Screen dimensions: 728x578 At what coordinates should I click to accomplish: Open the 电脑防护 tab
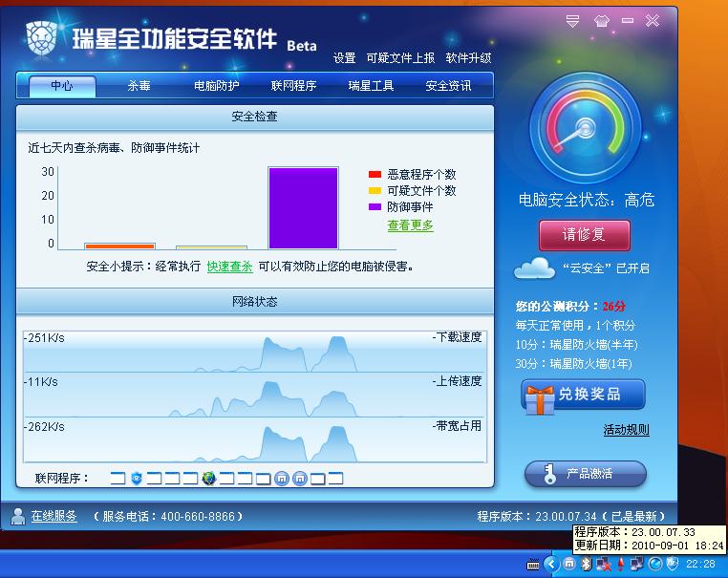pos(216,86)
